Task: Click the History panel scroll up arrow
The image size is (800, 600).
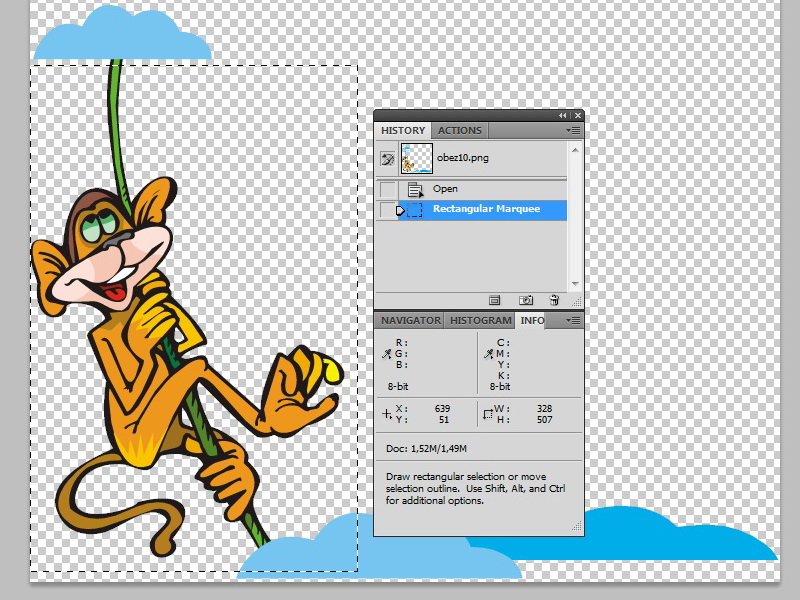Action: [x=575, y=150]
